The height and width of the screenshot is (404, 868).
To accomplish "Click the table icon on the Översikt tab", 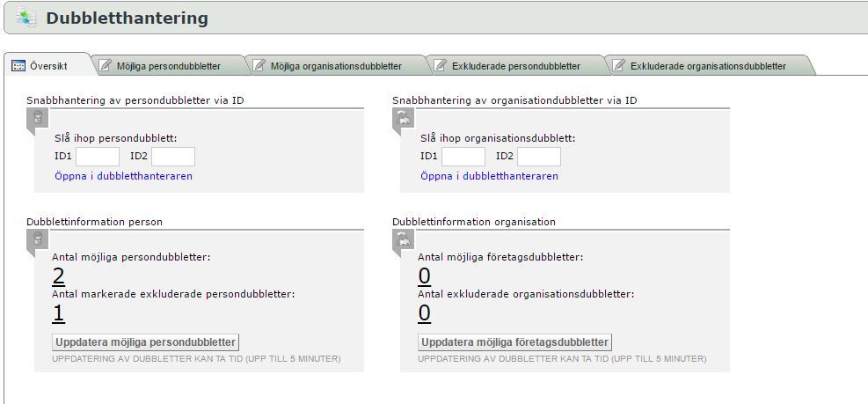I will click(x=18, y=66).
